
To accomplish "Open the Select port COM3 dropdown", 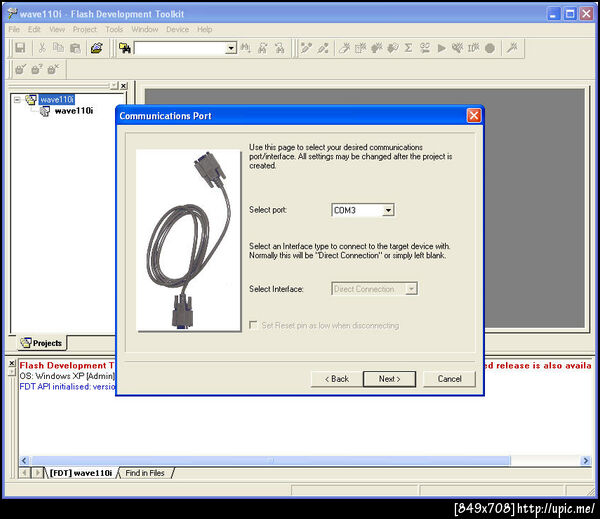I will (x=388, y=210).
